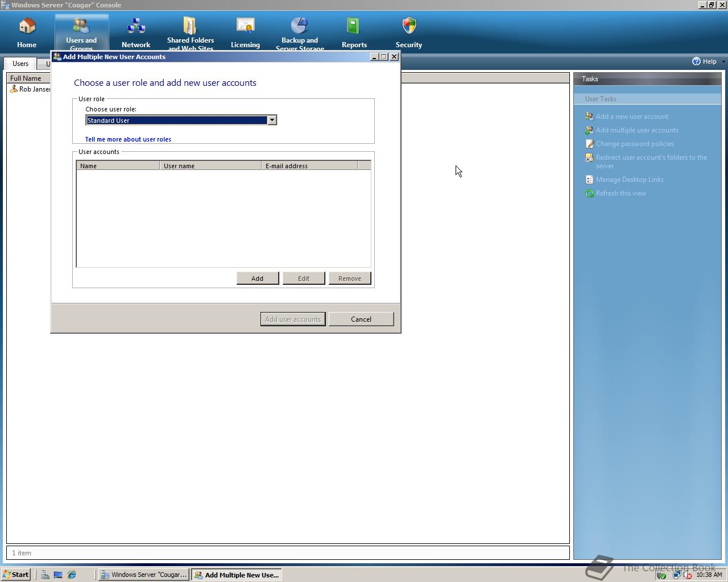Viewport: 728px width, 582px height.
Task: Expand the Help menu arrow
Action: (723, 61)
